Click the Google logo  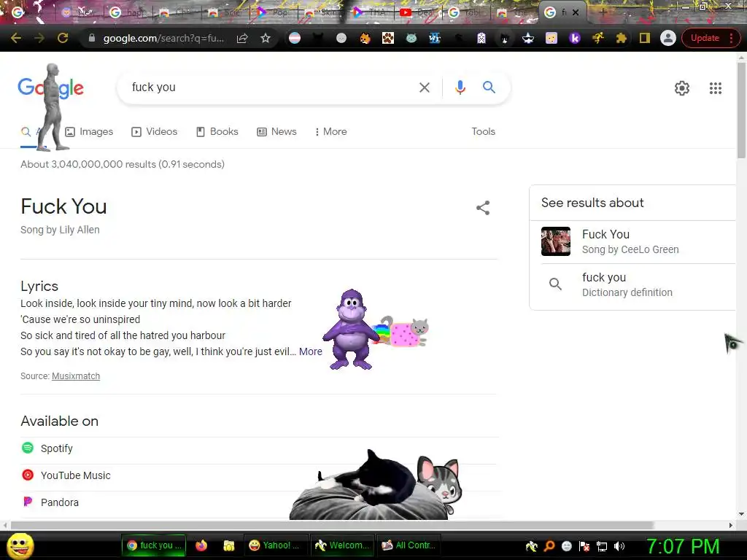[x=50, y=87]
